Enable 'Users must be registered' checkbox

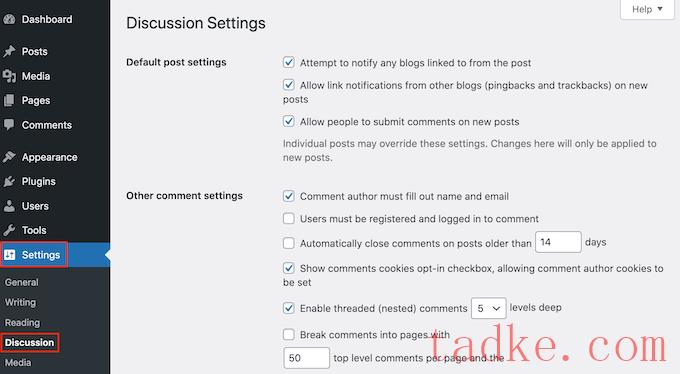tap(288, 218)
